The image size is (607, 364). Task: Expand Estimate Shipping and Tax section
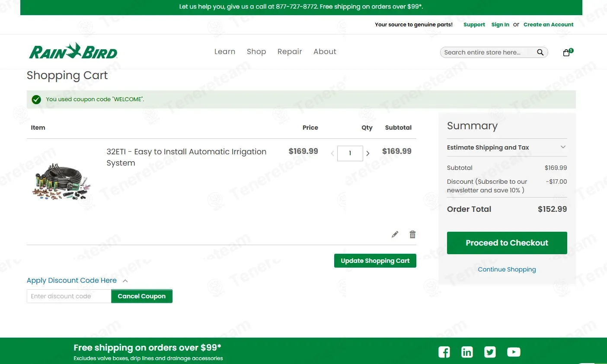(507, 147)
